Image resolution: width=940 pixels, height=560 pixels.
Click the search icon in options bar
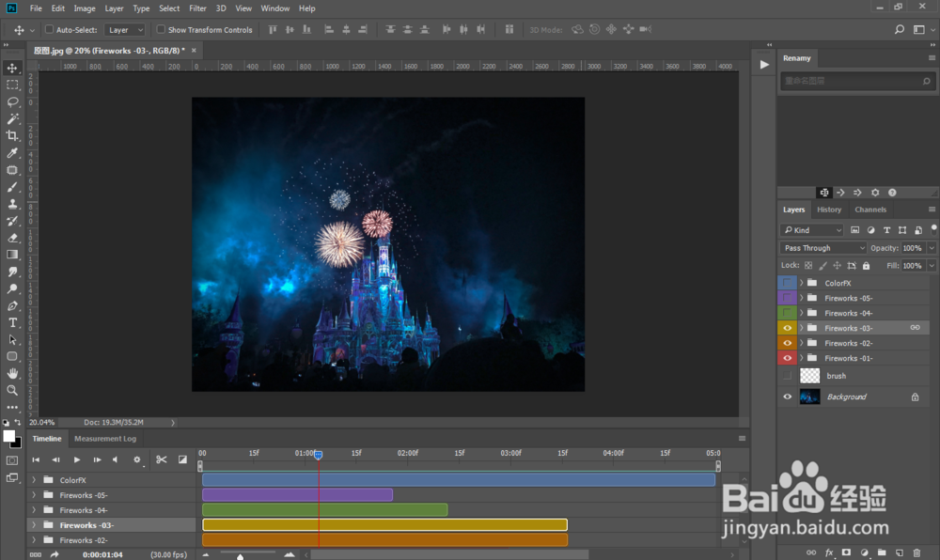click(900, 29)
